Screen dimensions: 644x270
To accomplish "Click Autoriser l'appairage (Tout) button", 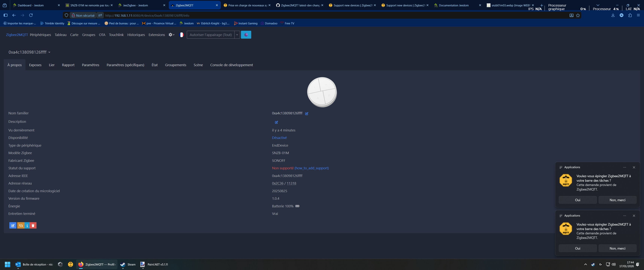I will coord(210,35).
